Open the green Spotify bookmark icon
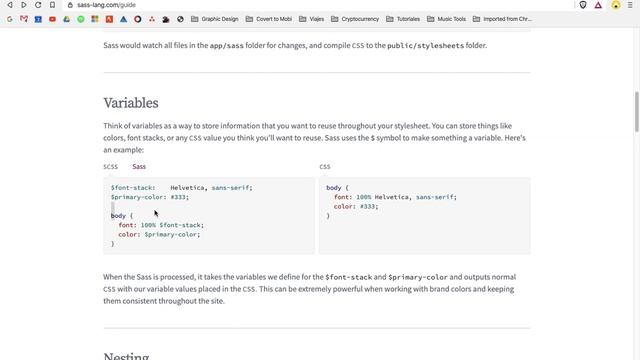640x360 pixels. point(81,19)
